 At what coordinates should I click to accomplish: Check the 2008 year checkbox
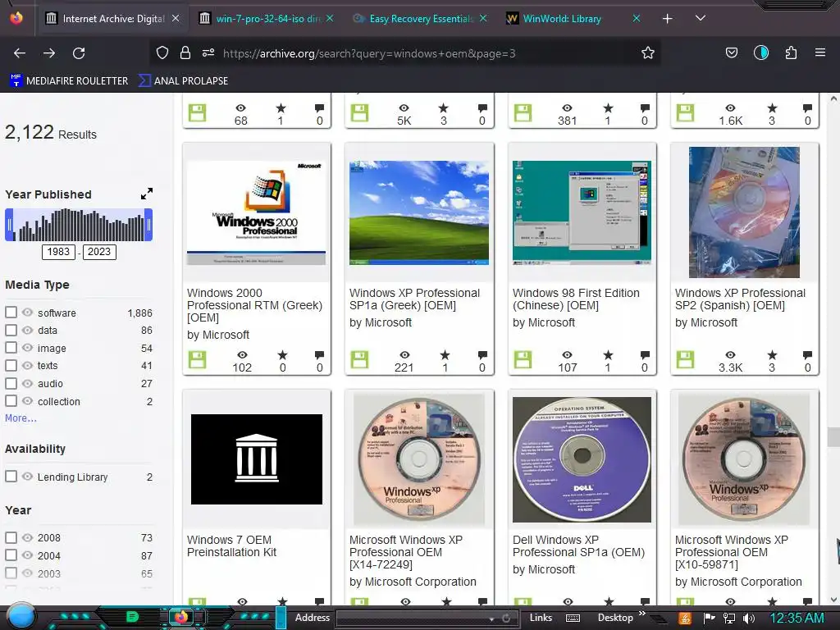tap(11, 537)
